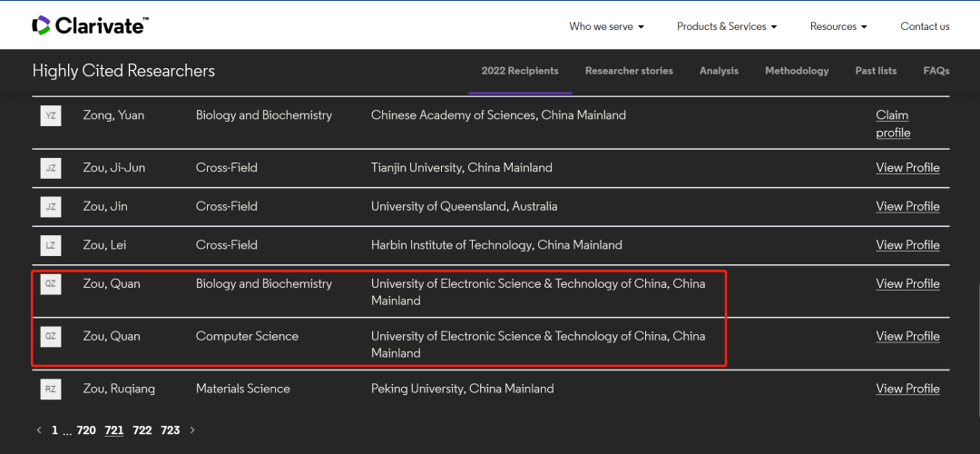The width and height of the screenshot is (980, 454).
Task: View Profile of Zou, Jin
Action: pyautogui.click(x=907, y=206)
